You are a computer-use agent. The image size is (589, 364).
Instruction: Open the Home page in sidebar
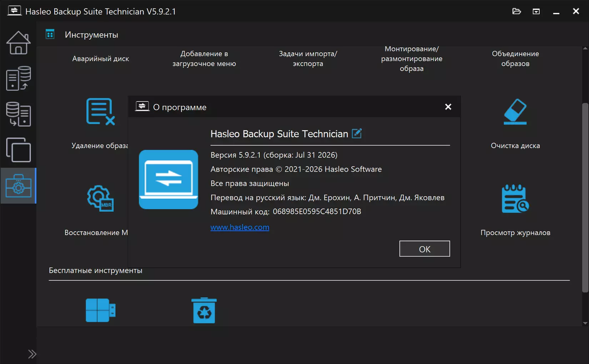[18, 43]
